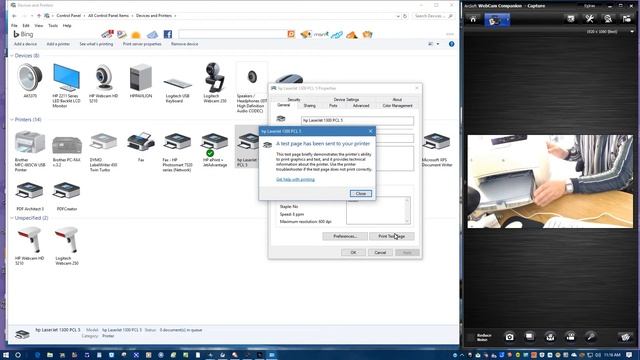Viewport: 640px width, 360px height.
Task: Click Print Test Page button
Action: [x=391, y=236]
